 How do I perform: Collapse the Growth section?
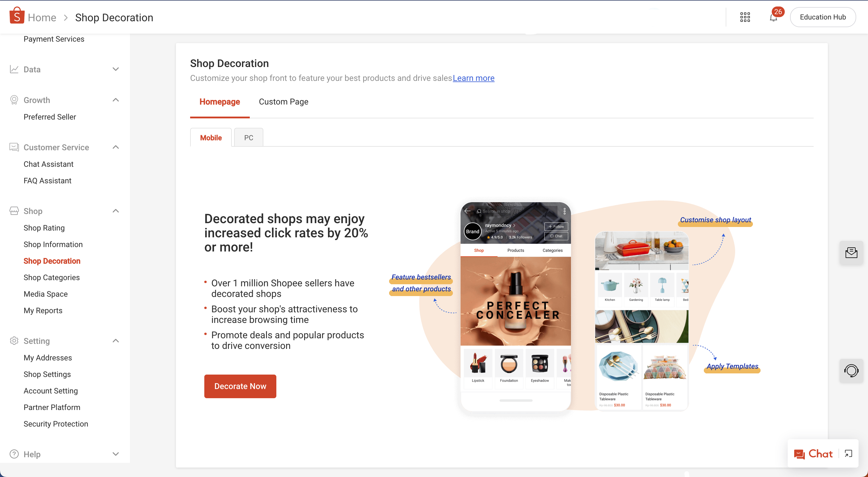click(x=115, y=100)
